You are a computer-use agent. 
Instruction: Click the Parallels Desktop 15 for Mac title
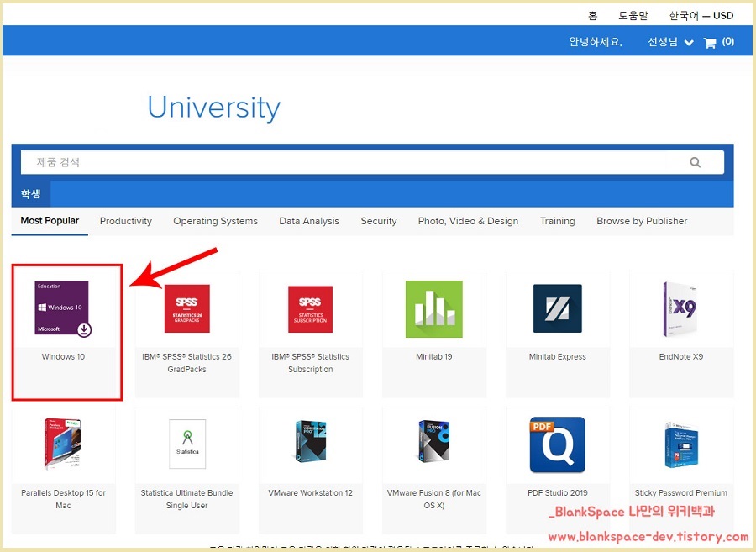coord(63,499)
